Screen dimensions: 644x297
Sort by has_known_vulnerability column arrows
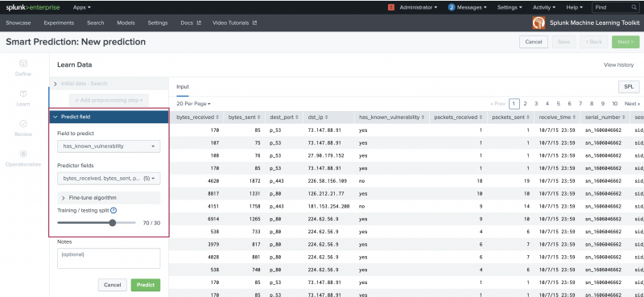tap(423, 118)
